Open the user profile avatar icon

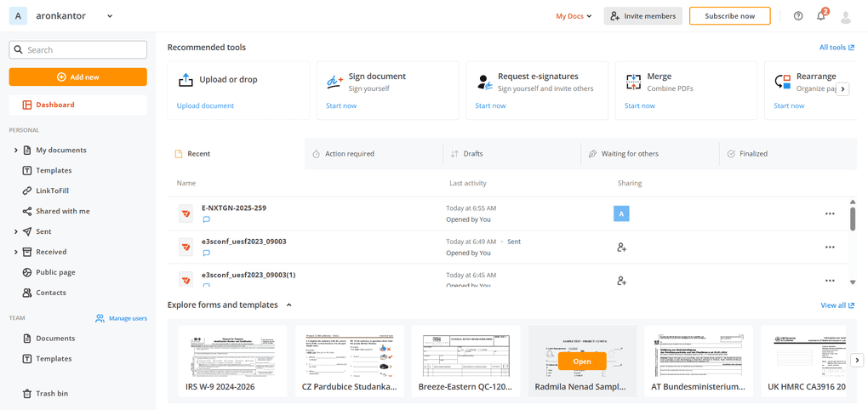point(845,17)
